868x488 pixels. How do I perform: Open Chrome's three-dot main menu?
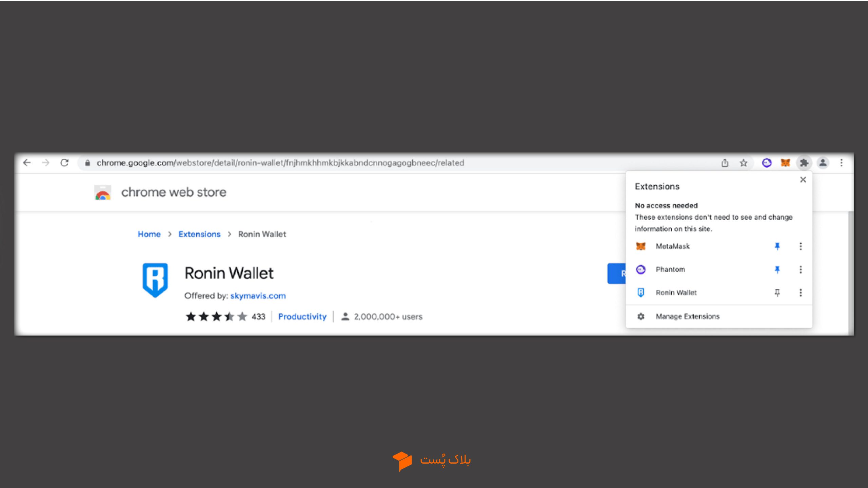tap(842, 163)
